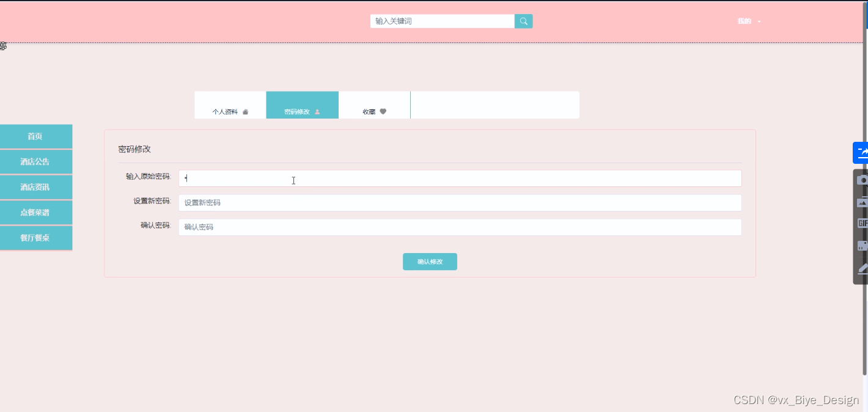Screen dimensions: 868x412
Task: Click the 确认修改 button
Action: tap(430, 262)
